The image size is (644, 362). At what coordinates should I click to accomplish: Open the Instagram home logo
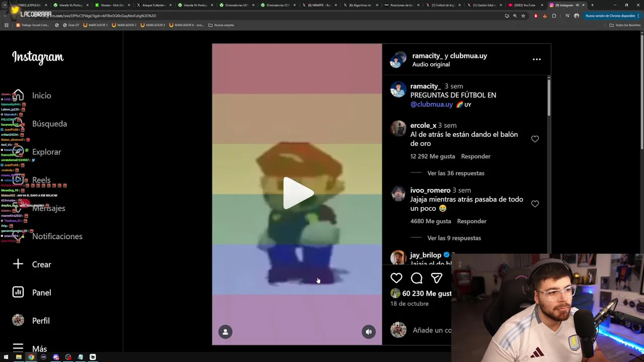(x=38, y=57)
